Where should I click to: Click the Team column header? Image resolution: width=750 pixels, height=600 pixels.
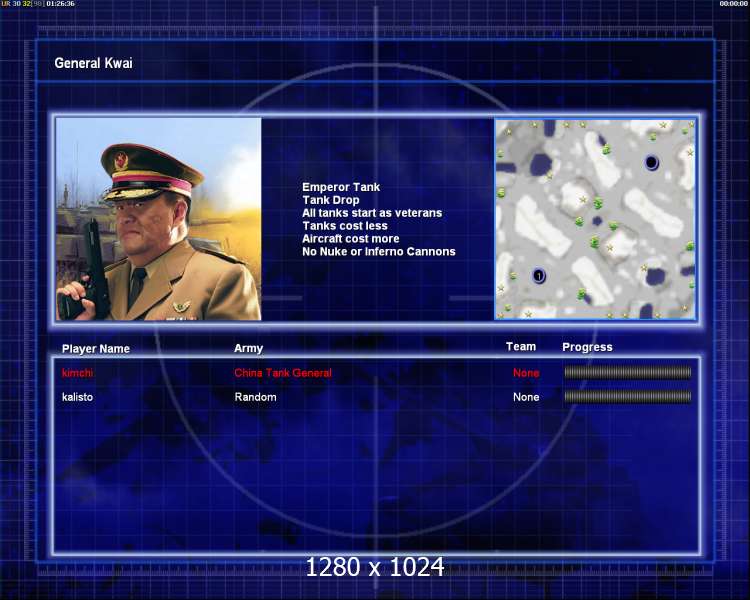tap(521, 347)
